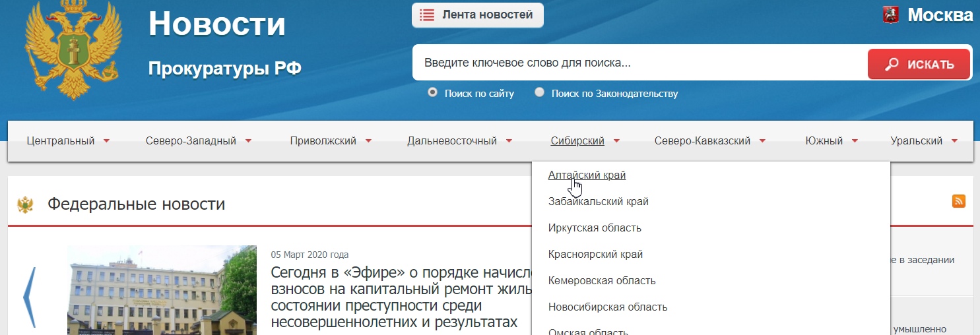Open the Лента новостей button

click(478, 15)
